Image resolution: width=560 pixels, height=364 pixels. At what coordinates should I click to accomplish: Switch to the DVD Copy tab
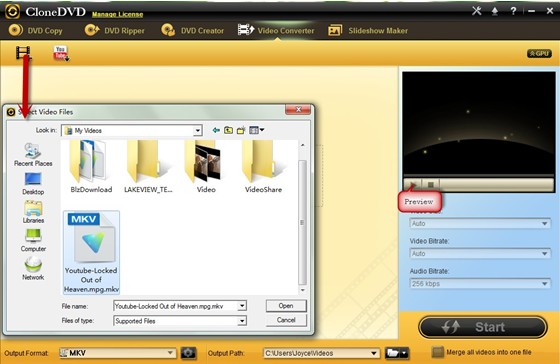tap(35, 31)
